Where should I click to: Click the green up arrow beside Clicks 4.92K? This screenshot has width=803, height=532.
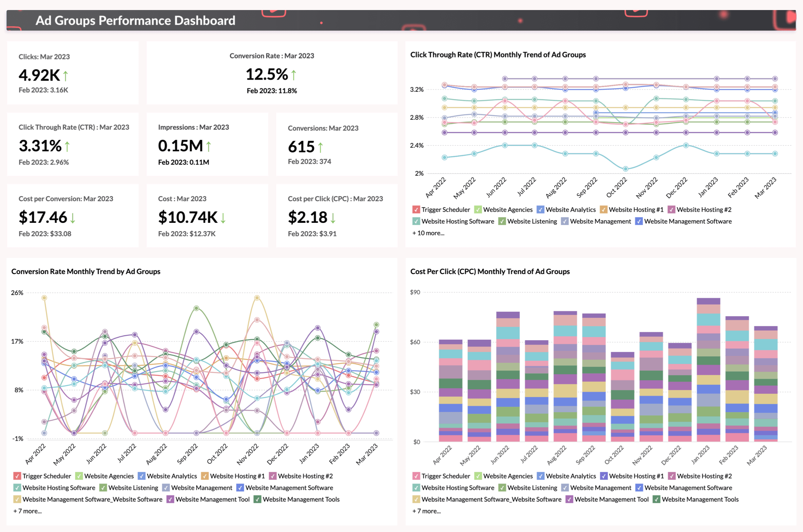tap(66, 76)
